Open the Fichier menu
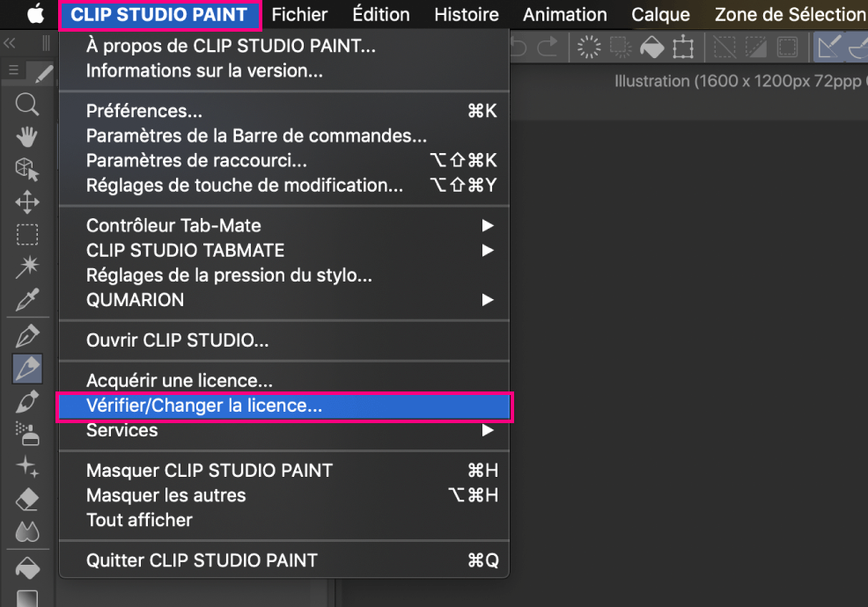The width and height of the screenshot is (868, 607). click(299, 14)
